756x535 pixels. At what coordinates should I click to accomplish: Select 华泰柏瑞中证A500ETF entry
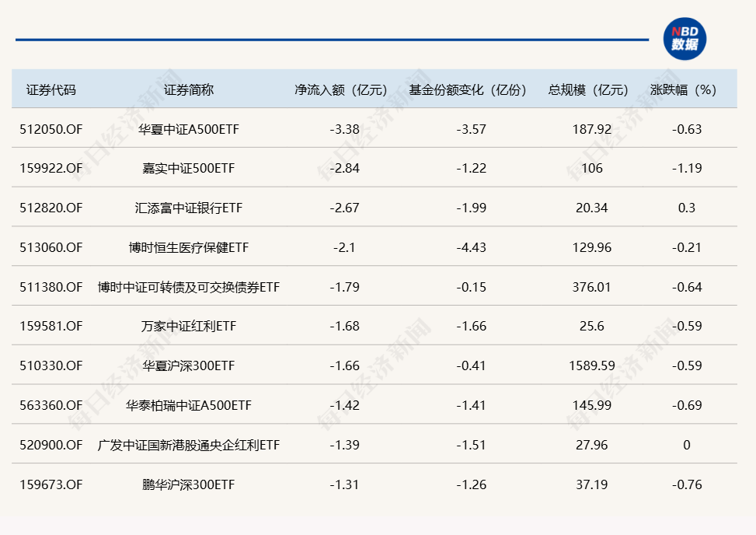click(x=189, y=405)
